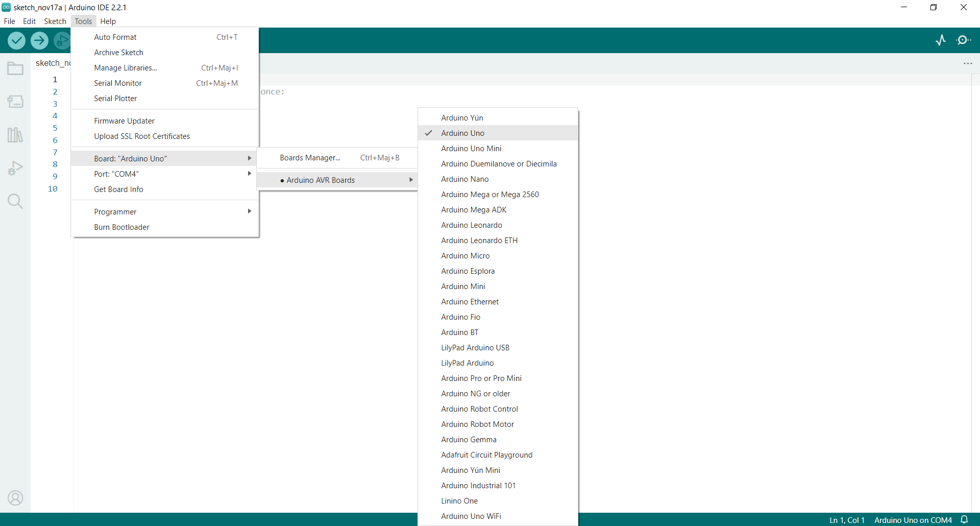The image size is (980, 526).
Task: Expand the Programmer submenu
Action: (165, 211)
